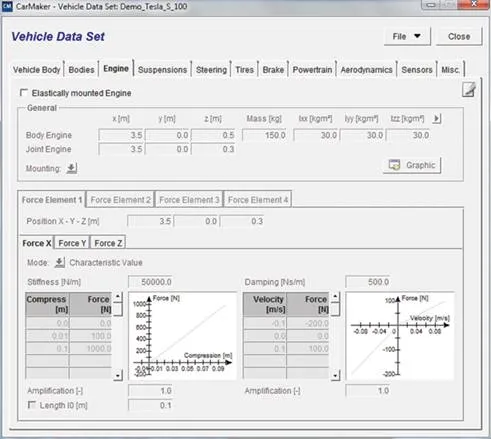
Task: Click the Length l0 value field
Action: (x=150, y=405)
